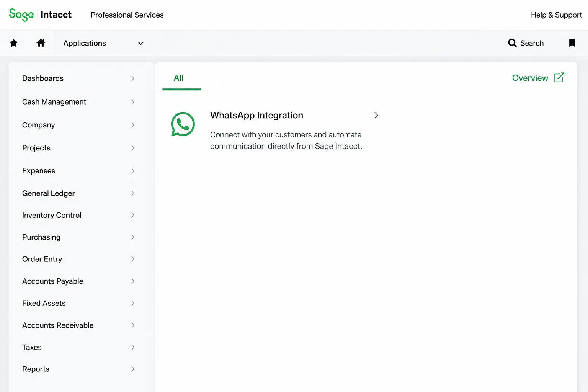Click the WhatsApp Integration description text
The height and width of the screenshot is (392, 588).
pyautogui.click(x=286, y=140)
